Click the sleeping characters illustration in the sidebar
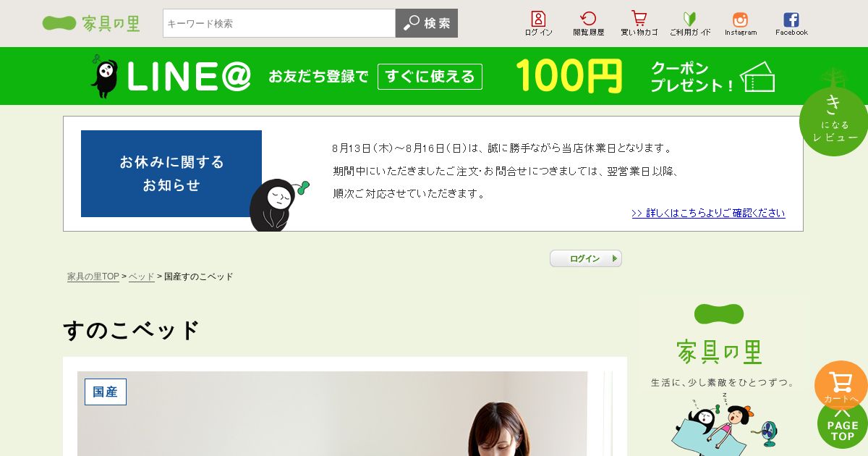The image size is (868, 456). (725, 426)
